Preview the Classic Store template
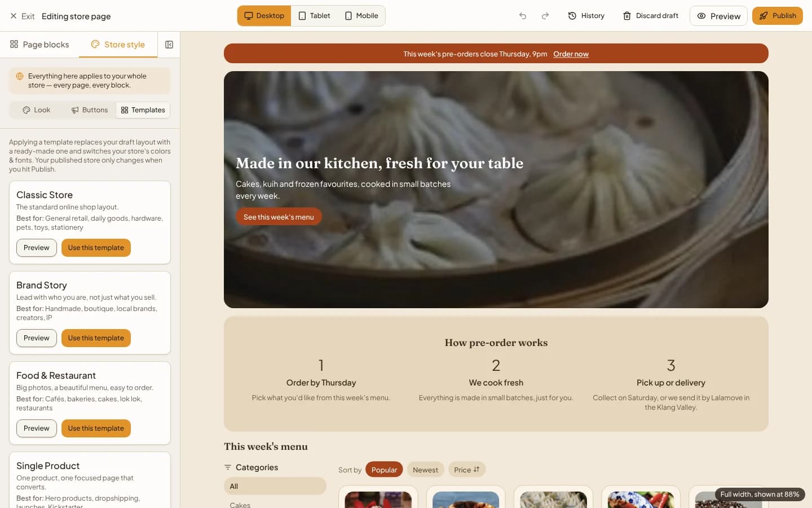The width and height of the screenshot is (812, 508). tap(37, 248)
